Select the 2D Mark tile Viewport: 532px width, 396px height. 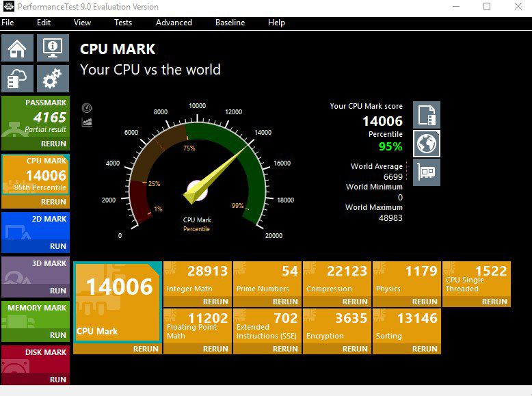[x=36, y=226]
